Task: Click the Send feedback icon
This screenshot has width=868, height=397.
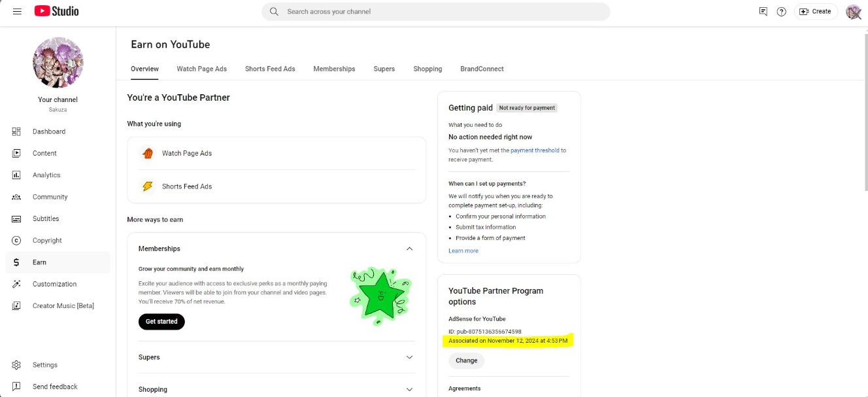Action: click(17, 387)
